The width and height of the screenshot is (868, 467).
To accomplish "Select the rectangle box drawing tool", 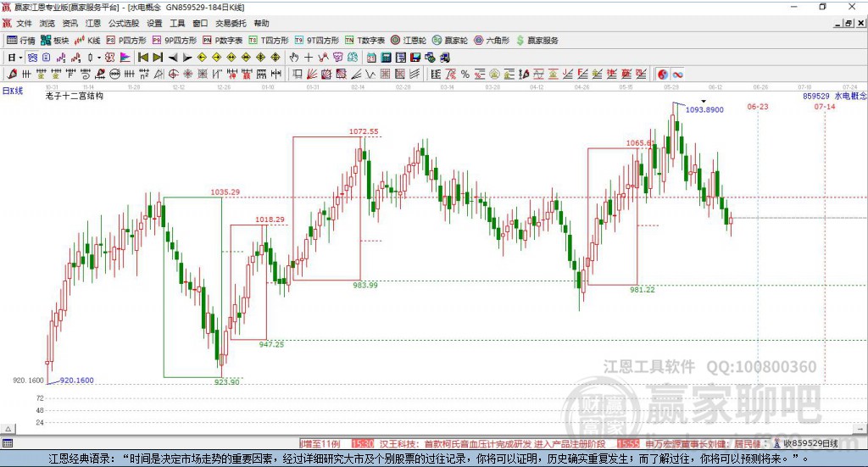I will [298, 74].
